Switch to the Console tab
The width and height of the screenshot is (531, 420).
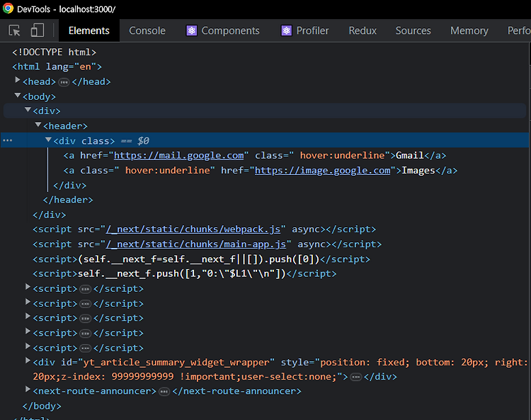pos(147,30)
